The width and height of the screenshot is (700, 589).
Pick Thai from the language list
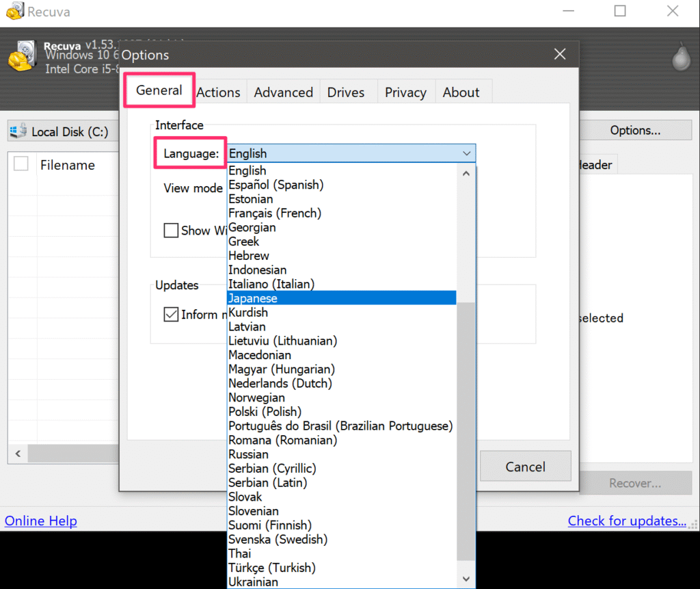342,553
